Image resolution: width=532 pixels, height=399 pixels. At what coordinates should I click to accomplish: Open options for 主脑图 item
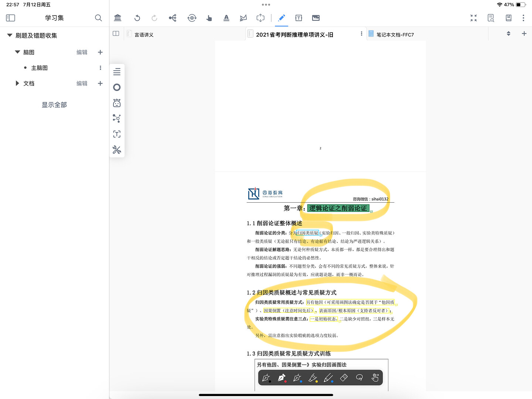click(x=100, y=68)
